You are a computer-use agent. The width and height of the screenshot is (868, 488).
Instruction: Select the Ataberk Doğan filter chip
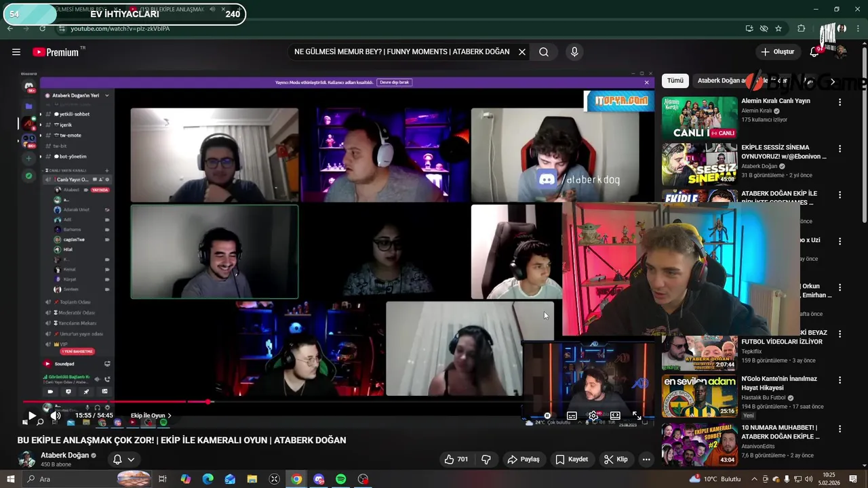click(720, 81)
